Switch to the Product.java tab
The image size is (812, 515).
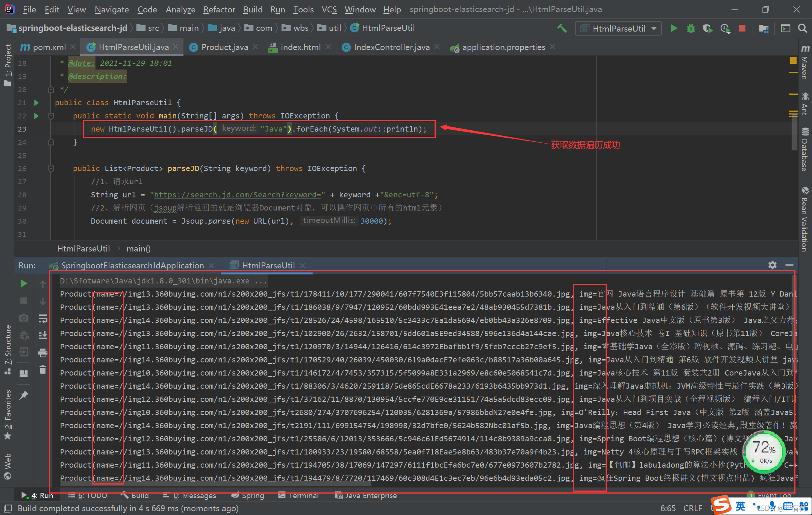click(224, 47)
